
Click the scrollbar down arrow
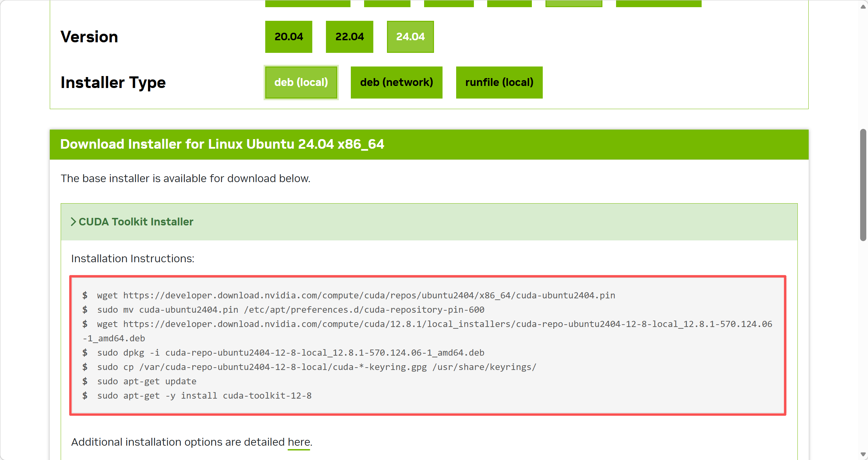click(863, 454)
